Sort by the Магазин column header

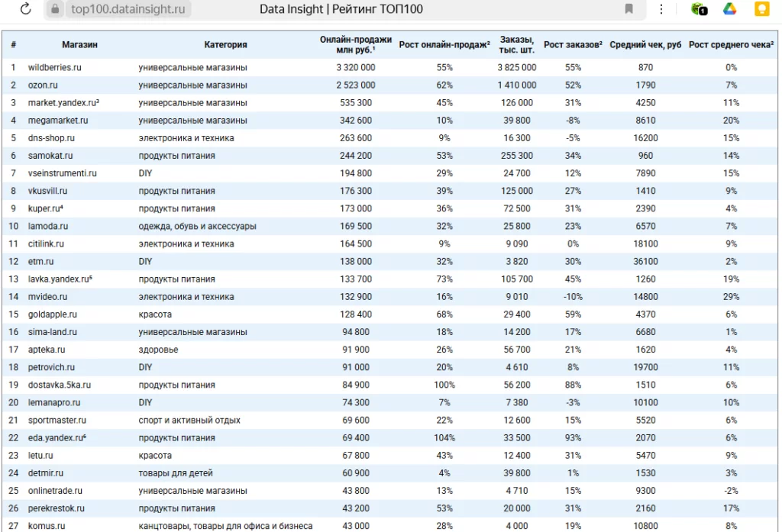[x=79, y=45]
